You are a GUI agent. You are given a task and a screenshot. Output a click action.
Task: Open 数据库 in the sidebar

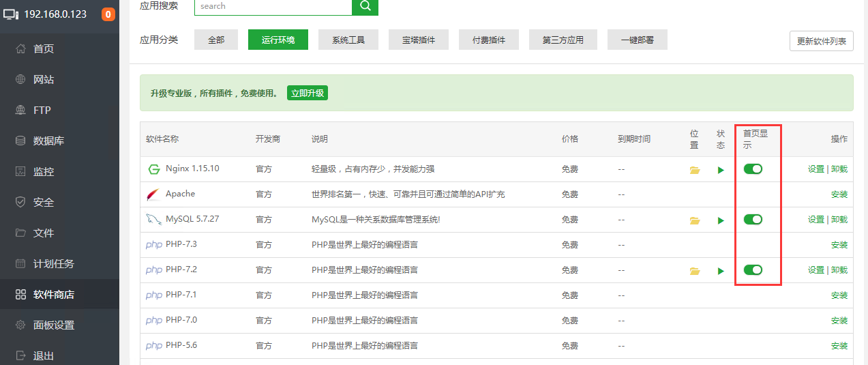(x=59, y=141)
